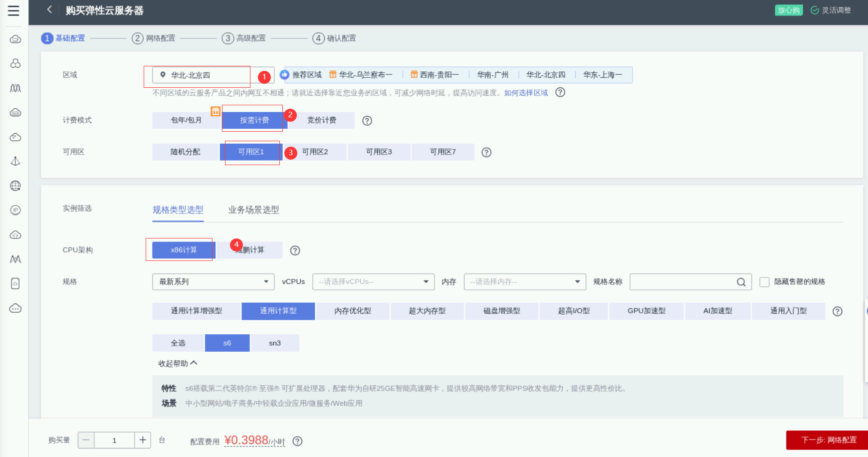The width and height of the screenshot is (868, 457).
Task: Show help for 可用区 options
Action: (x=486, y=153)
